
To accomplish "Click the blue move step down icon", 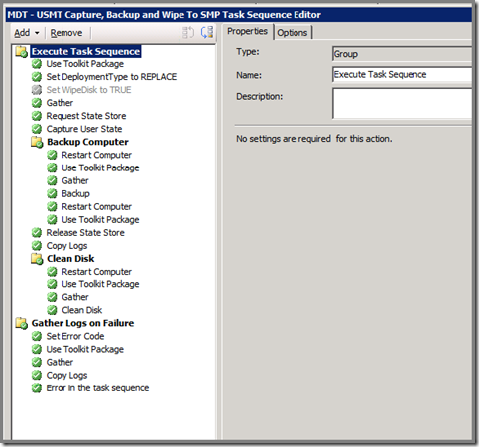I will (207, 32).
